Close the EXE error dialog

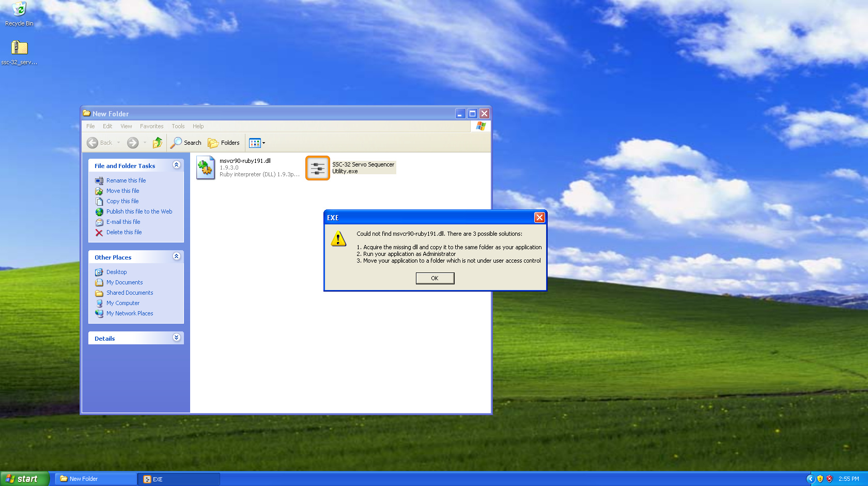pos(539,218)
